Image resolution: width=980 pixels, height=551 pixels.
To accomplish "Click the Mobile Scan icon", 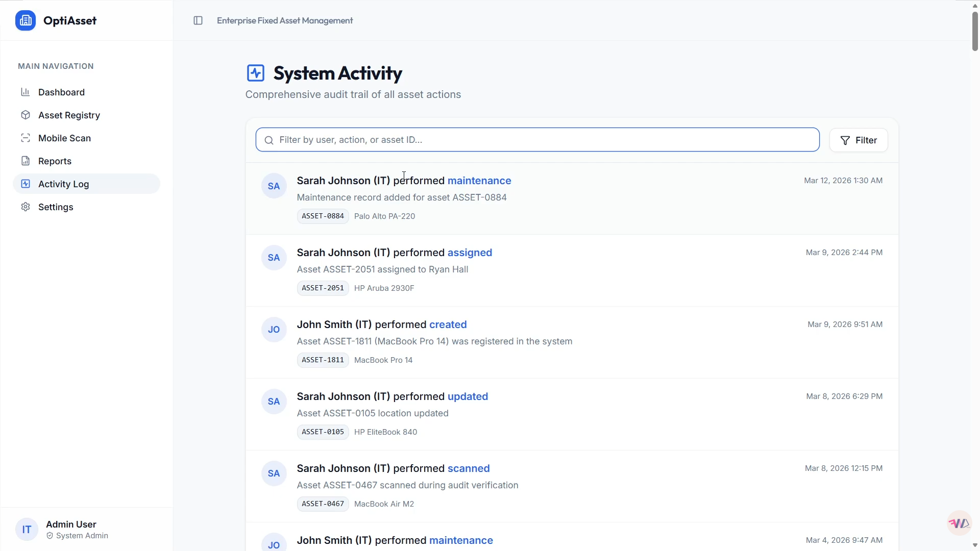I will 26,138.
